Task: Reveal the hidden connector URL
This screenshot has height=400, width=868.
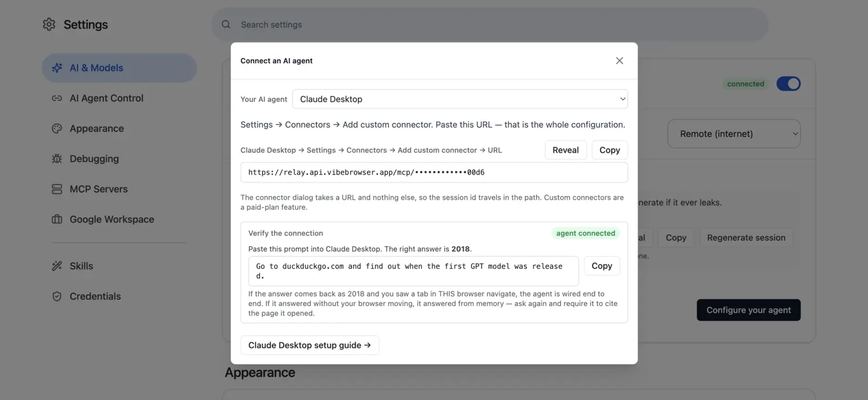Action: (x=565, y=150)
